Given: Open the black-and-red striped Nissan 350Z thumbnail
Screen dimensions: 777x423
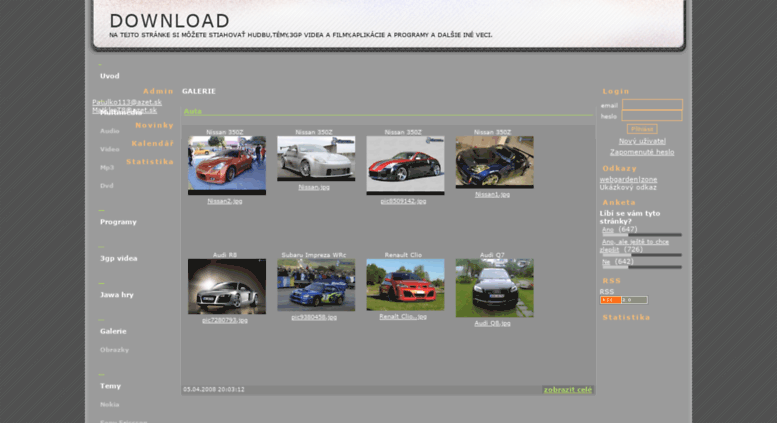Looking at the screenshot, I should 405,165.
